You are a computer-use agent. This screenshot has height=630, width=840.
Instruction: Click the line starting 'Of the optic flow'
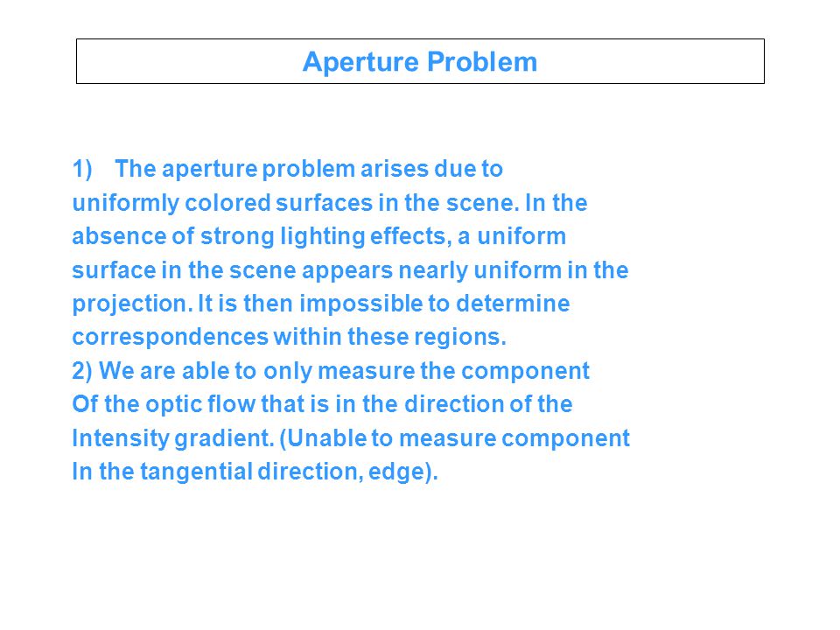(x=323, y=404)
